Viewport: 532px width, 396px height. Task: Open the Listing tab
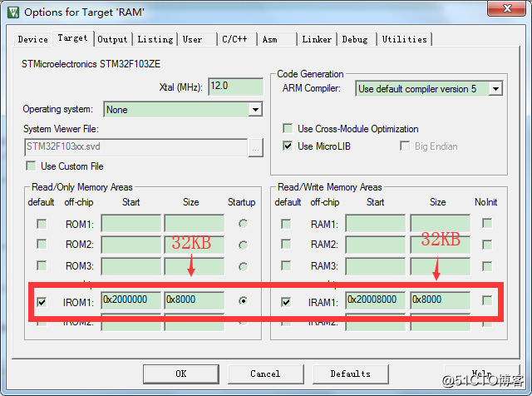click(x=155, y=39)
